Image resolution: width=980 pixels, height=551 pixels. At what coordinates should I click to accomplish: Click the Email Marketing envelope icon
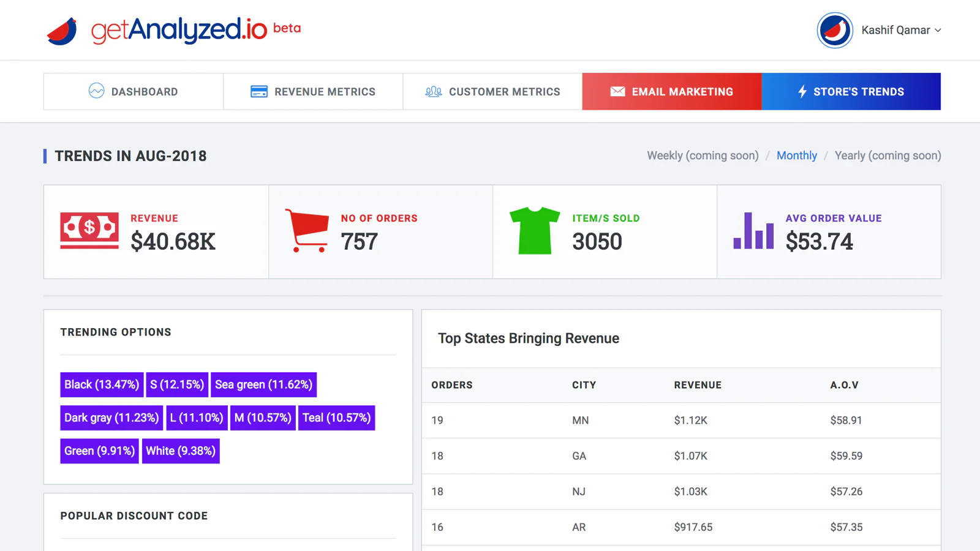coord(617,91)
